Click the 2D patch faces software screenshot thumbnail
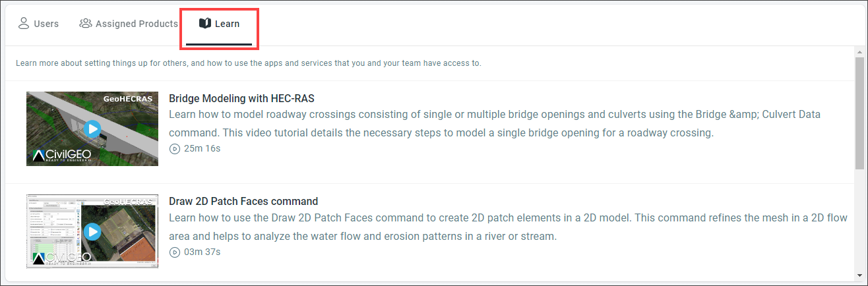The height and width of the screenshot is (286, 868). (x=92, y=231)
